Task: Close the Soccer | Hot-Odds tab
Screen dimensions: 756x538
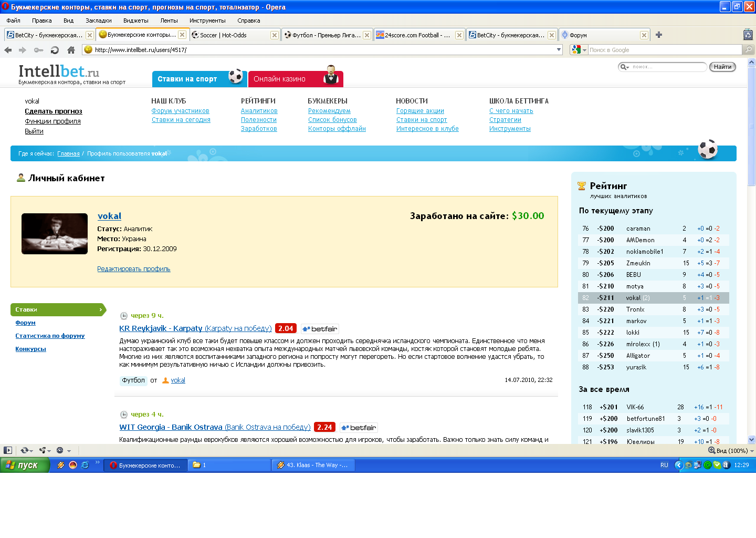Action: click(275, 35)
